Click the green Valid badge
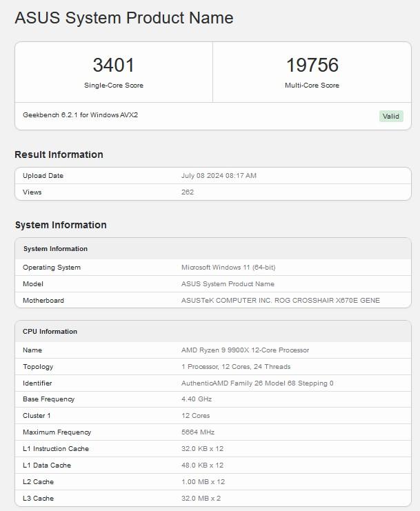420x511 pixels. (x=390, y=116)
